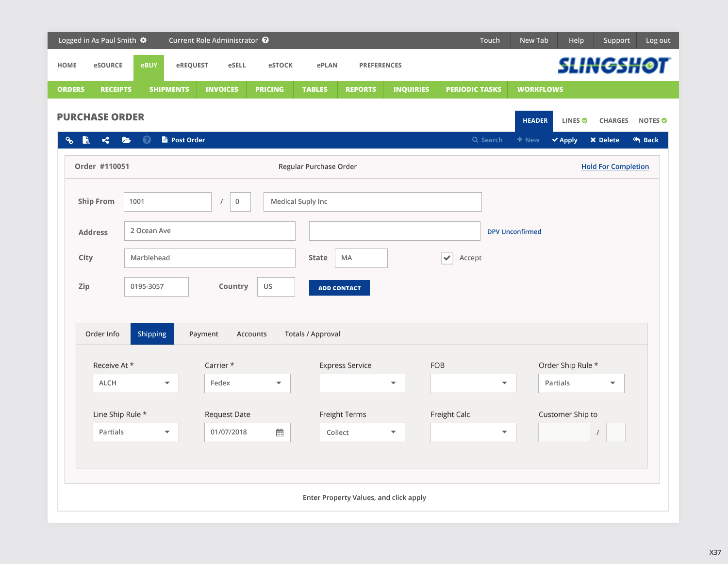
Task: Open the INVOICES menu item
Action: coord(221,89)
